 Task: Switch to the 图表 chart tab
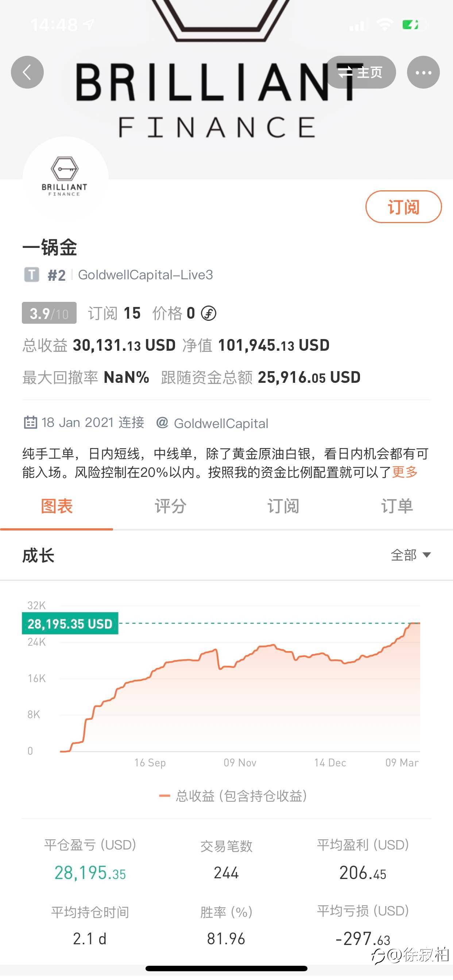click(x=57, y=506)
